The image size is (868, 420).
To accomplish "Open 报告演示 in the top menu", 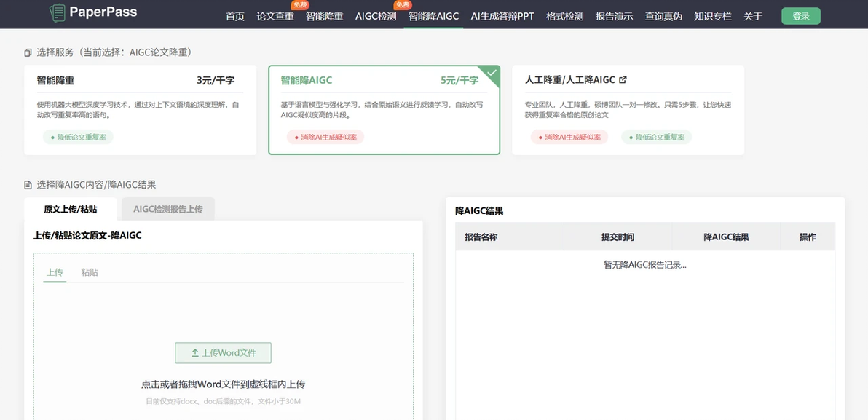I will (x=614, y=16).
